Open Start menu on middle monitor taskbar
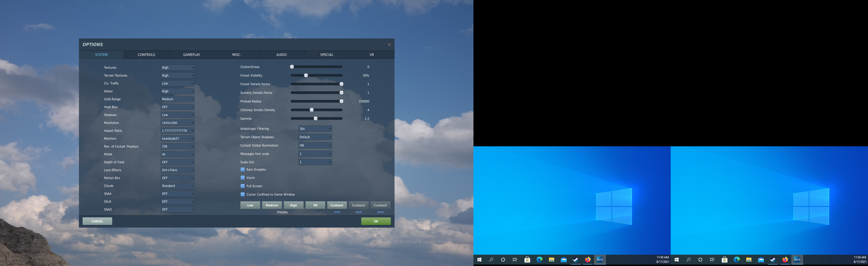The width and height of the screenshot is (868, 266). click(x=479, y=260)
